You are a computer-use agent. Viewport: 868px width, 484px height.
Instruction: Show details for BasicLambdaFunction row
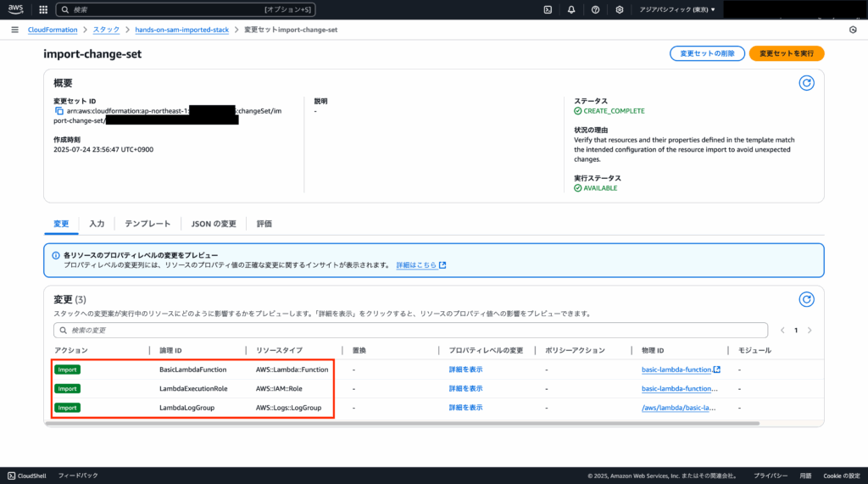click(x=465, y=370)
